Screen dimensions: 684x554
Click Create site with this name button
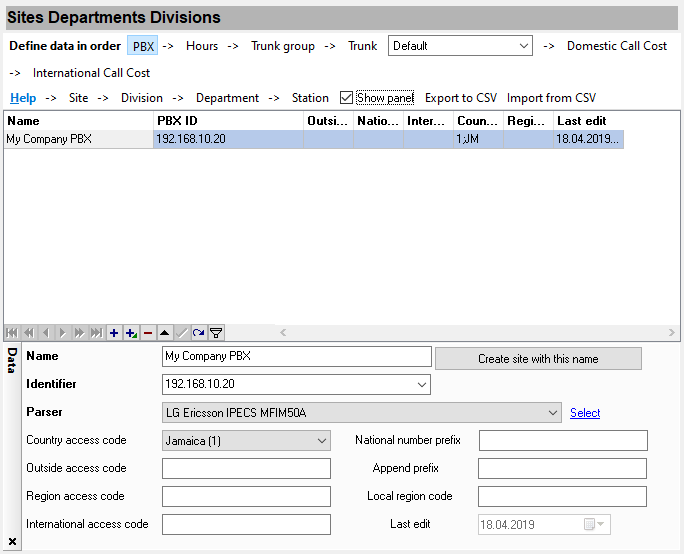[x=538, y=359]
